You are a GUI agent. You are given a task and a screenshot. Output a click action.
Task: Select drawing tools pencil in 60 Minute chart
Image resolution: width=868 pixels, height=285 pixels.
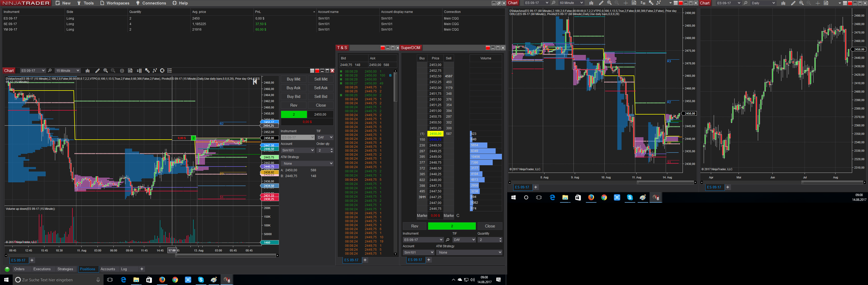[x=601, y=3]
